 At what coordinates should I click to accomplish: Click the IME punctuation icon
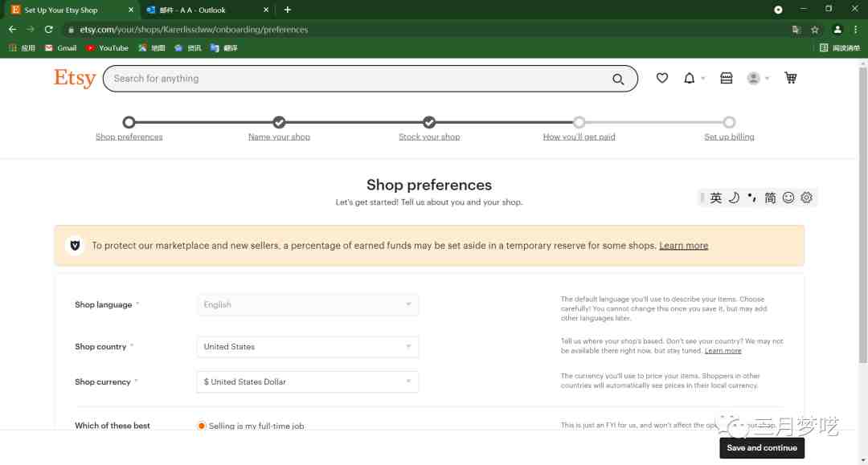751,198
